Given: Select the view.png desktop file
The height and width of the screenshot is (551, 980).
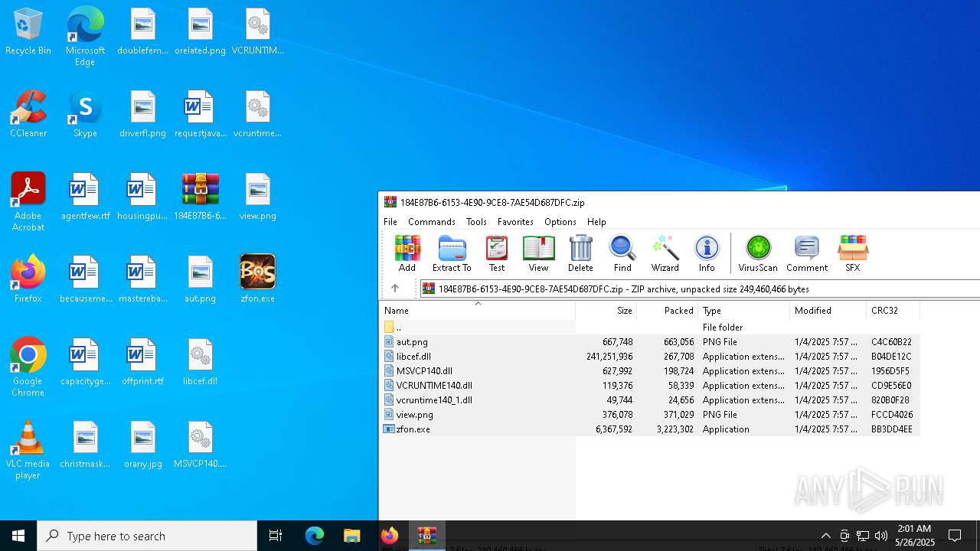Looking at the screenshot, I should [257, 197].
